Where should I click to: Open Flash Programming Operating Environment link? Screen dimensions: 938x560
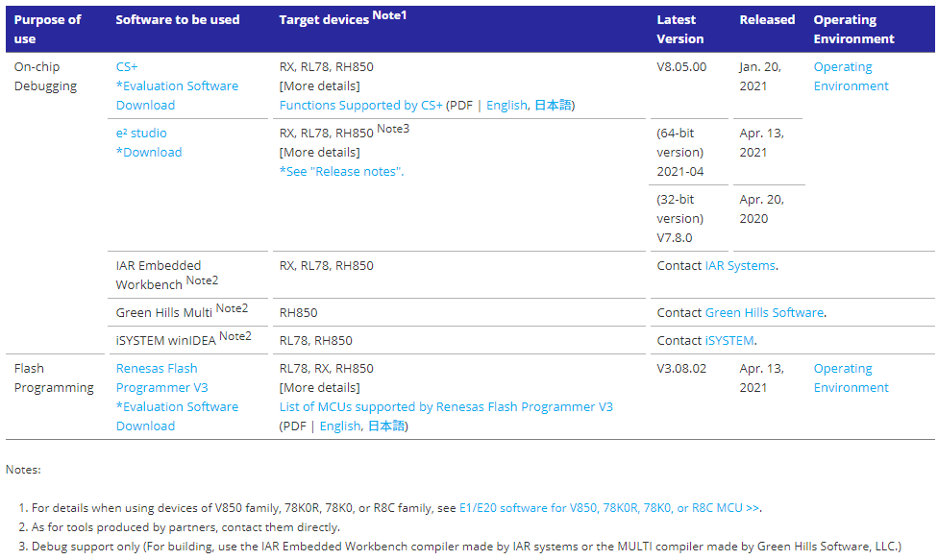point(851,378)
